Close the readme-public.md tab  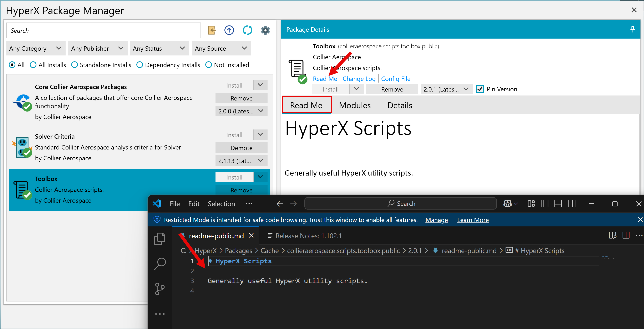(251, 236)
